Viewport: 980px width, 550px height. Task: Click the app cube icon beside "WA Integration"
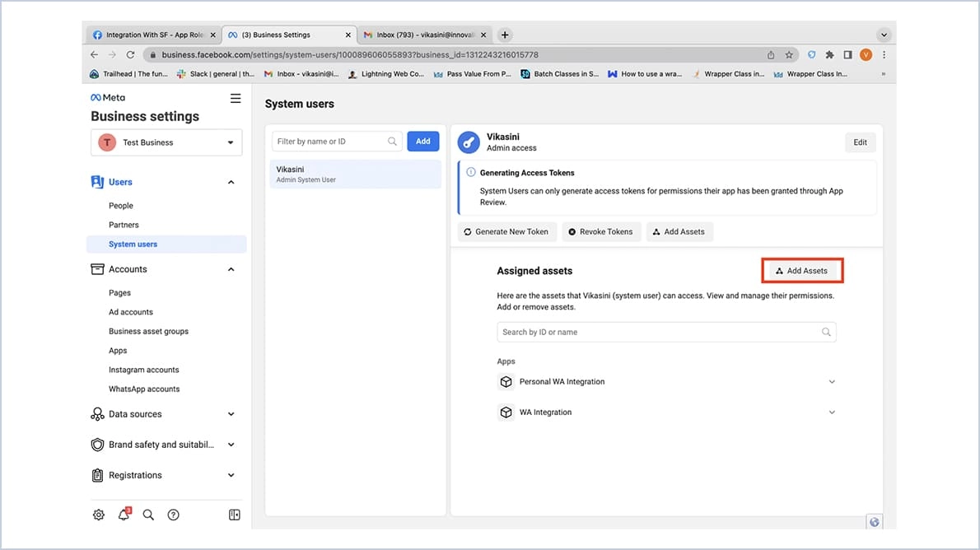[x=506, y=412]
